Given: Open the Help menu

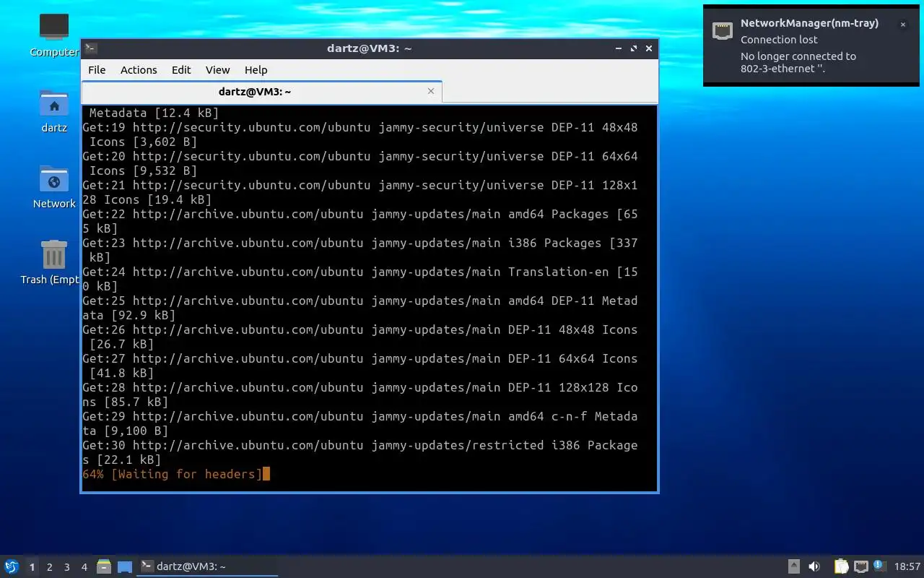Looking at the screenshot, I should click(256, 70).
